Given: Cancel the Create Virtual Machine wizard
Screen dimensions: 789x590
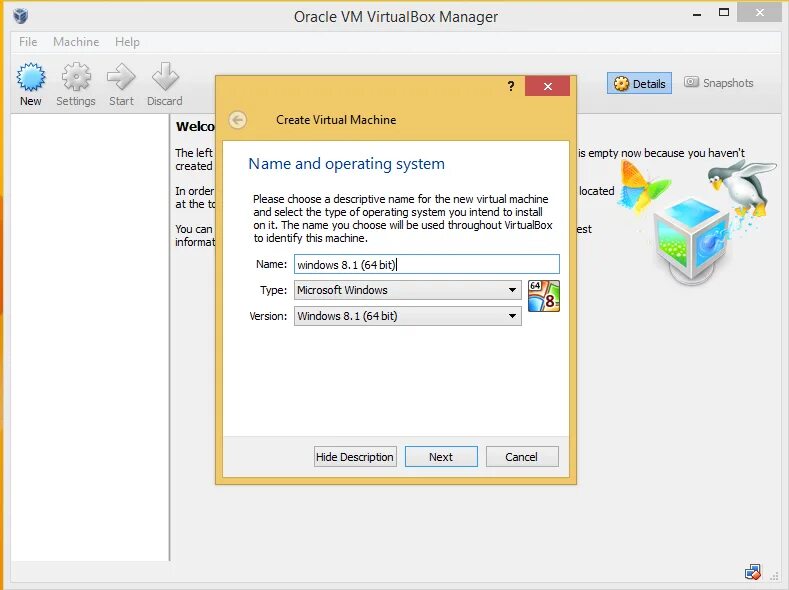Looking at the screenshot, I should pos(522,457).
